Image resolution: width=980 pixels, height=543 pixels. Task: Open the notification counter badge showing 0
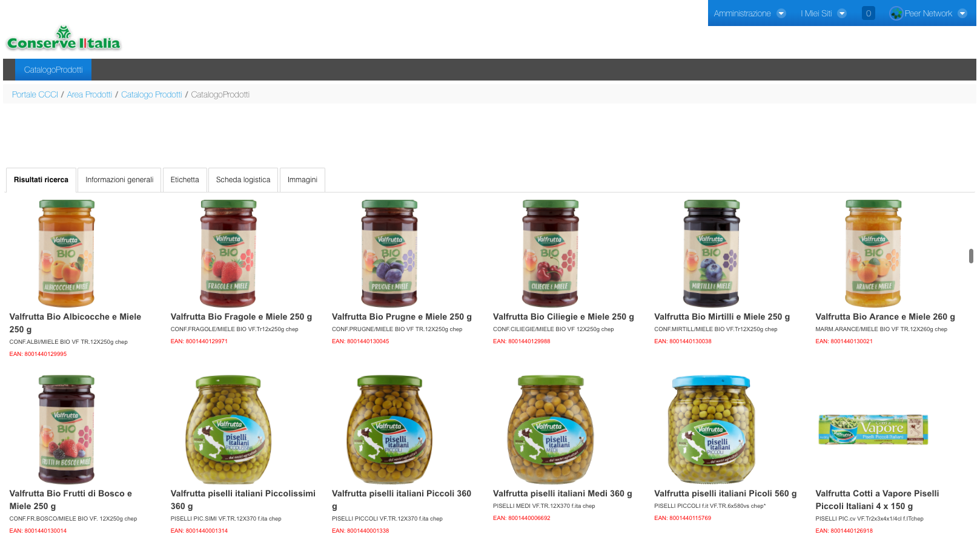[868, 13]
